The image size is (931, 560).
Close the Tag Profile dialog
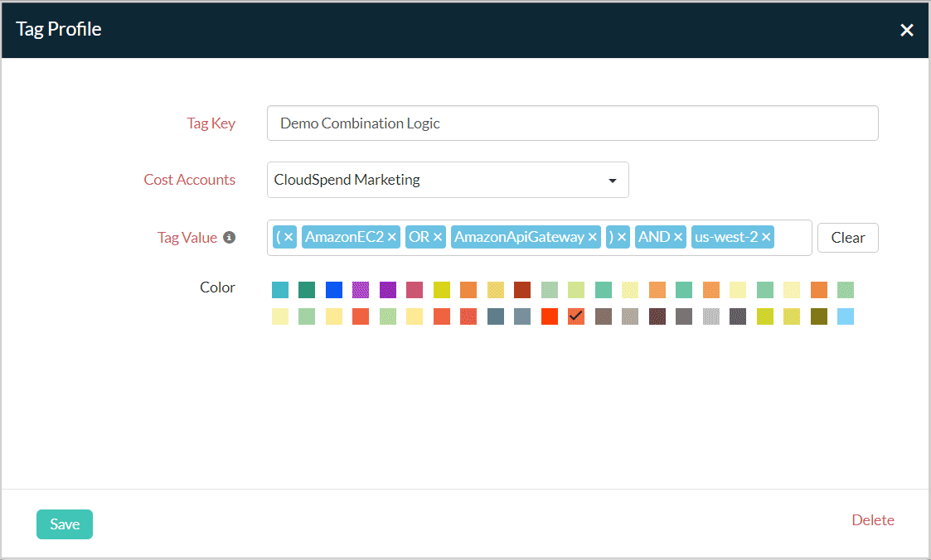(x=907, y=30)
